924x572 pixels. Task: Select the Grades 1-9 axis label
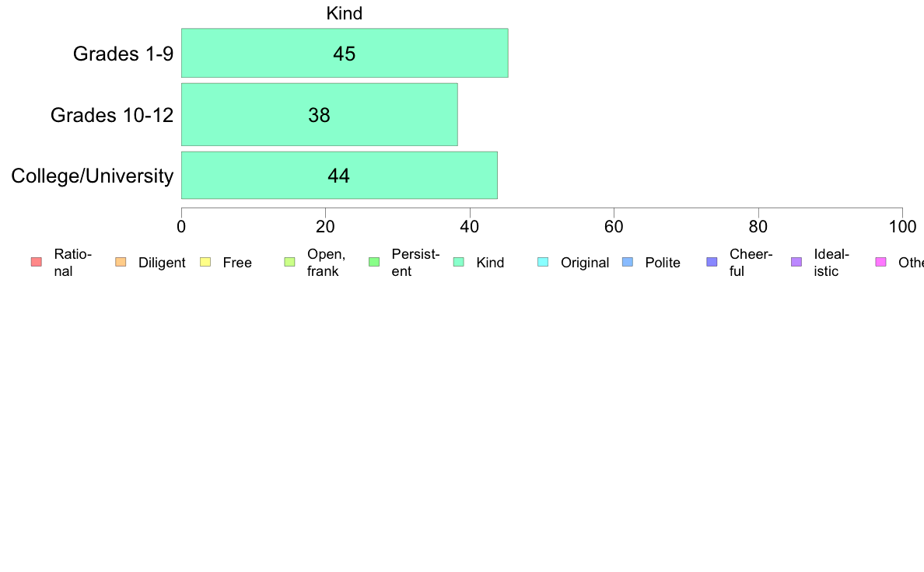click(x=123, y=54)
